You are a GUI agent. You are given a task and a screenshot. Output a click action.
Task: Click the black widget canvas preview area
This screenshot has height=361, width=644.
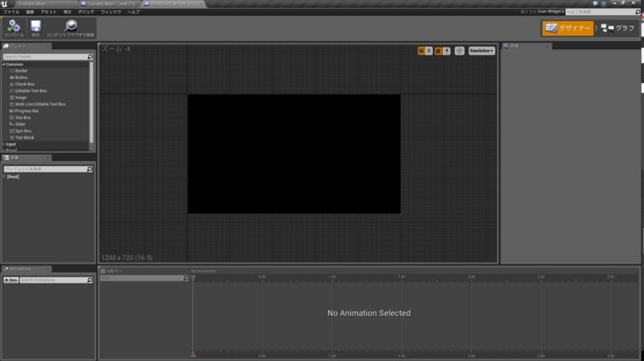tap(294, 154)
